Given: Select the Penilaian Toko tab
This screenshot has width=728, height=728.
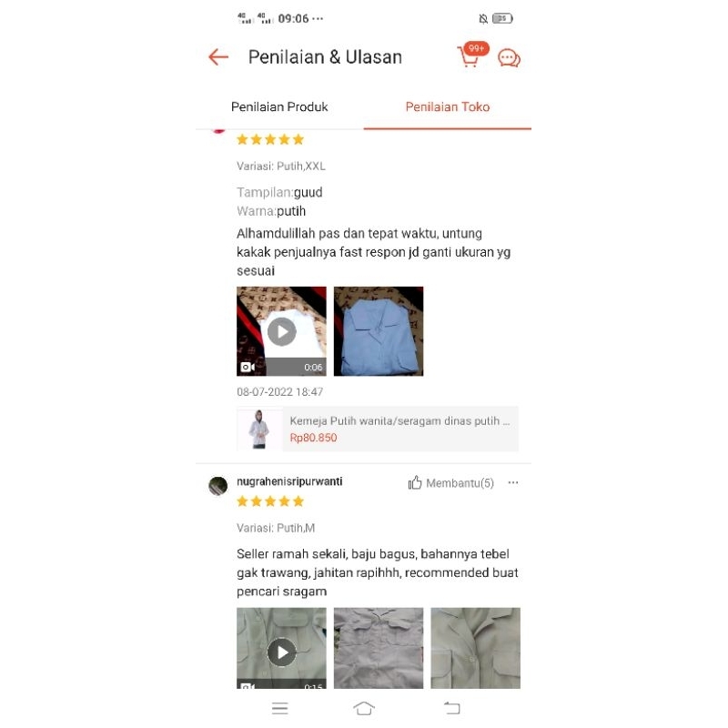Looking at the screenshot, I should pos(448,106).
